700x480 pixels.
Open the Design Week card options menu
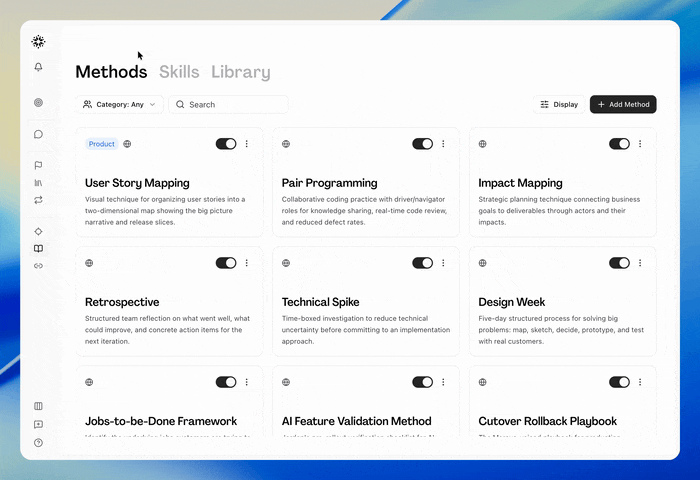coord(640,263)
